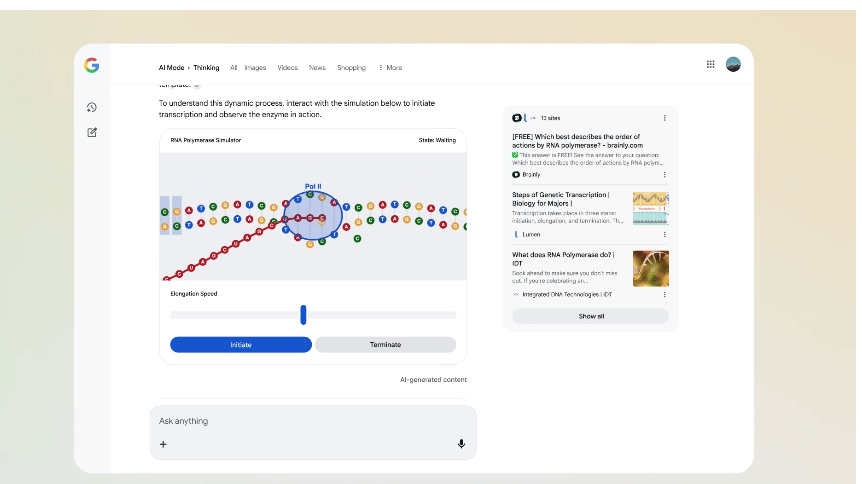
Task: Open three-dot menu for Brainly result
Action: coord(665,174)
